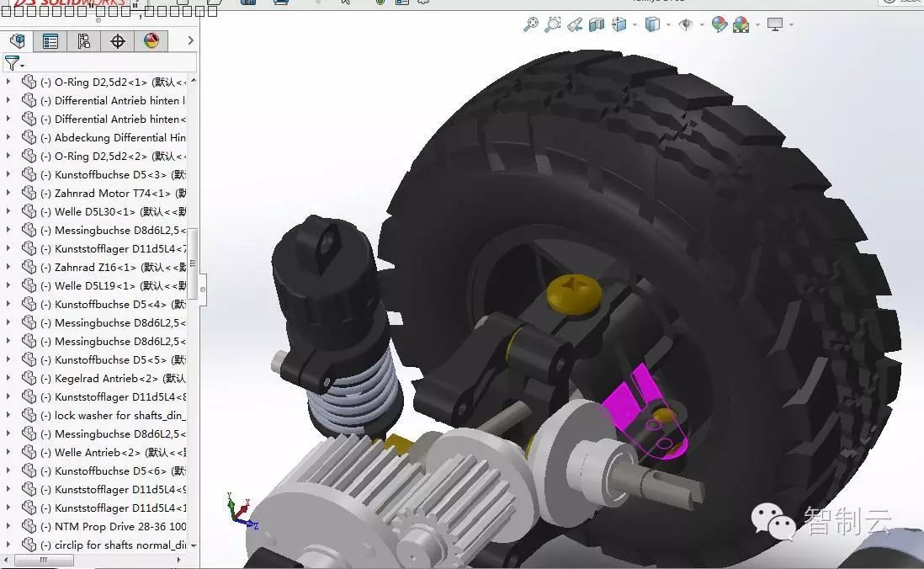This screenshot has height=569, width=924.
Task: Click the horizontal scrollbar right arrow
Action: [x=179, y=560]
